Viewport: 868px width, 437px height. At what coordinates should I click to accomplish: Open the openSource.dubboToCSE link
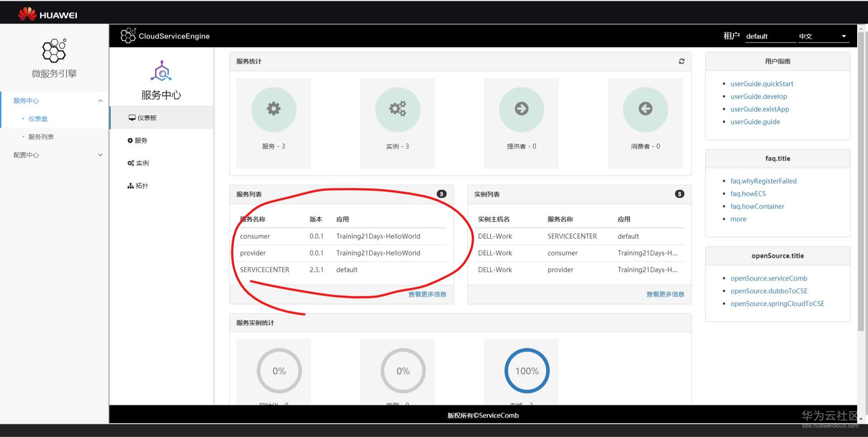[x=769, y=291]
